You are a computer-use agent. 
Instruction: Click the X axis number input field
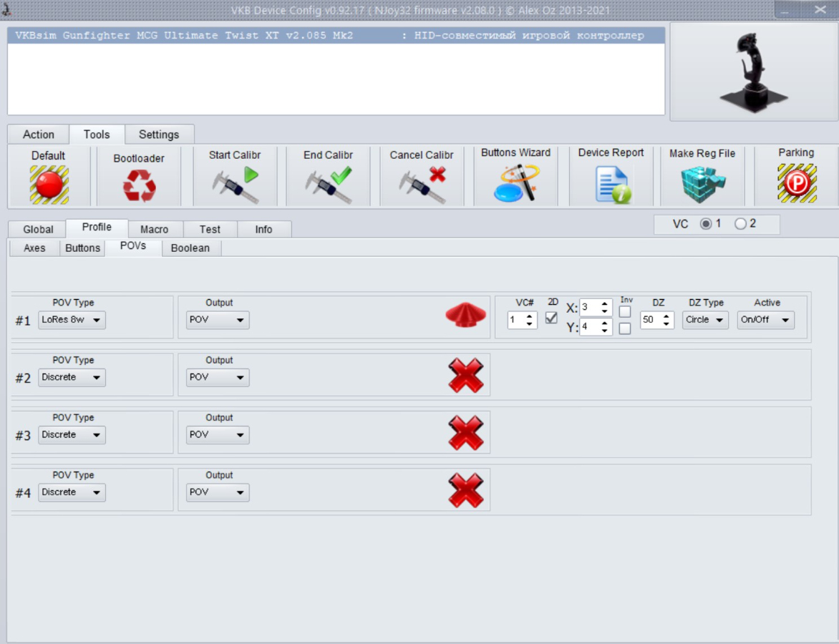pos(590,308)
